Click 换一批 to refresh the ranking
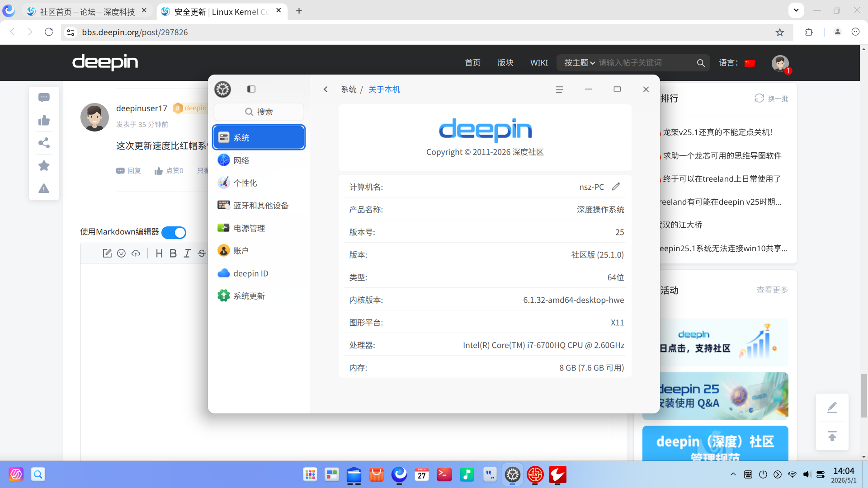The width and height of the screenshot is (868, 488). 771,99
